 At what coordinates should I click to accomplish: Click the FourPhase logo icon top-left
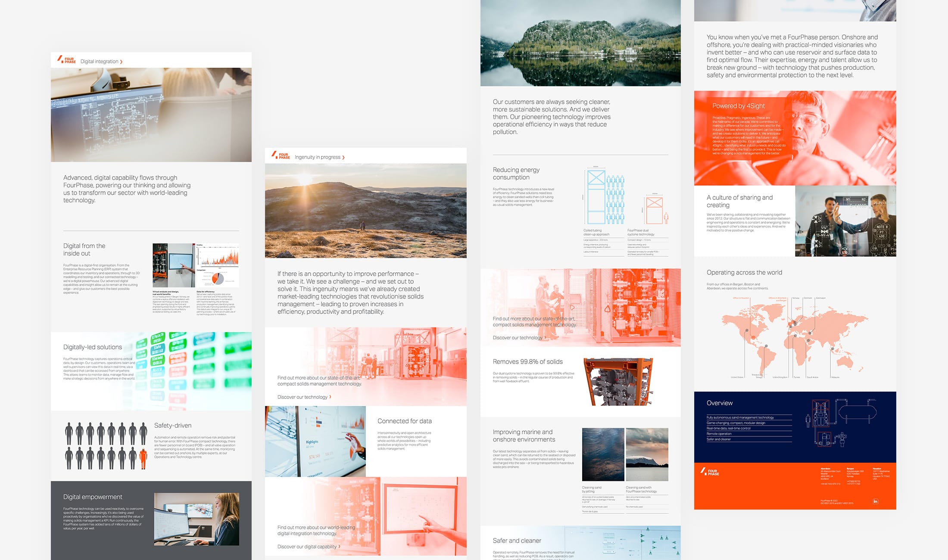tap(64, 61)
